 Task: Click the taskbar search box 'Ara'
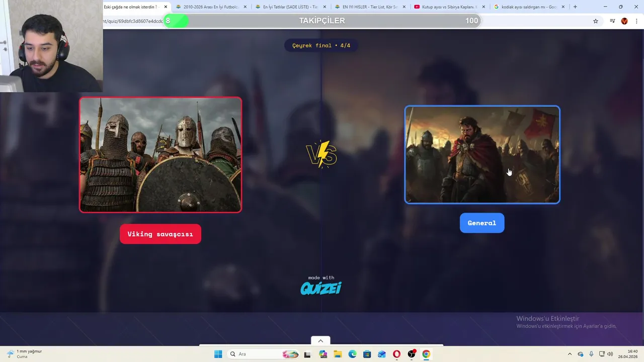pos(264,354)
